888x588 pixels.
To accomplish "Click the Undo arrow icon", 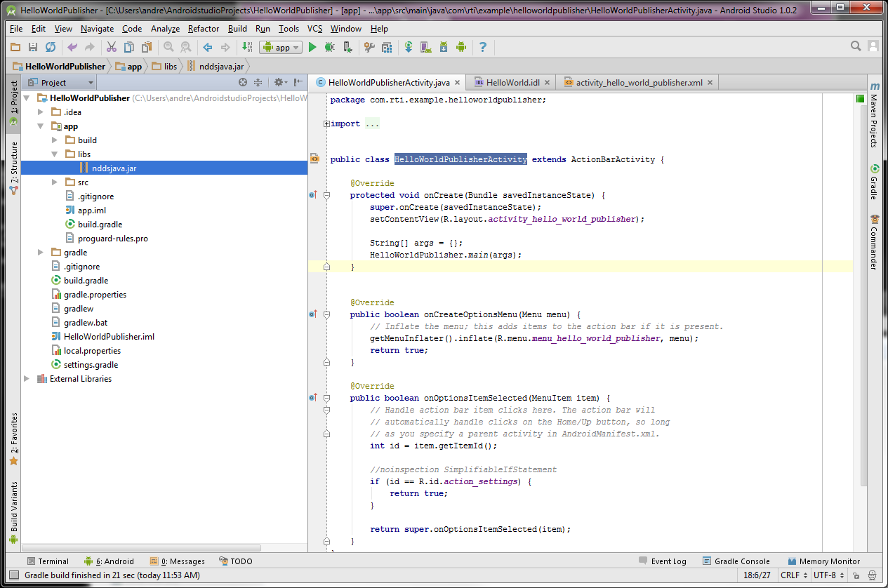I will click(72, 47).
